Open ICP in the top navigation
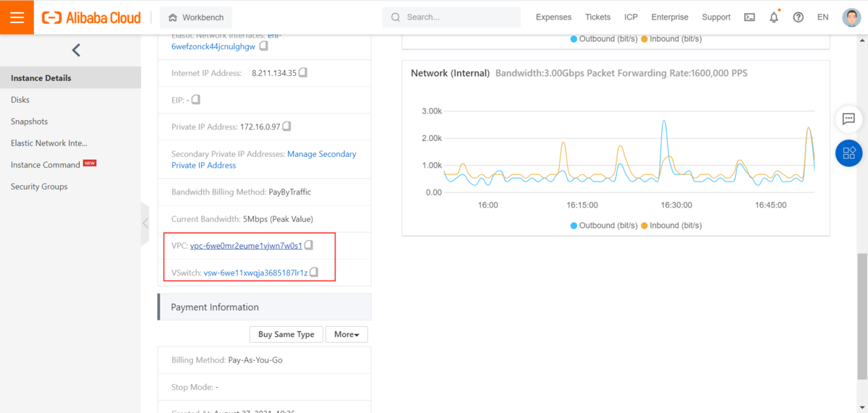This screenshot has height=413, width=868. pos(631,17)
